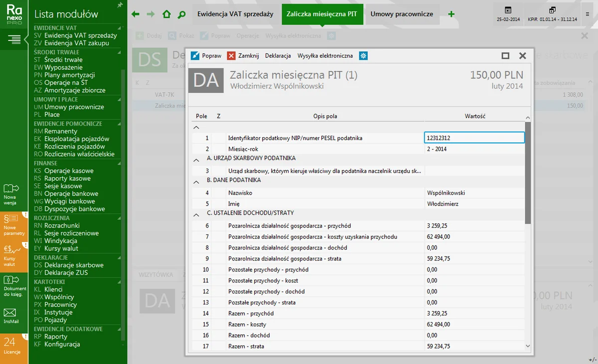Unpin the Lista modułów panel
The image size is (598, 364).
pos(120,5)
